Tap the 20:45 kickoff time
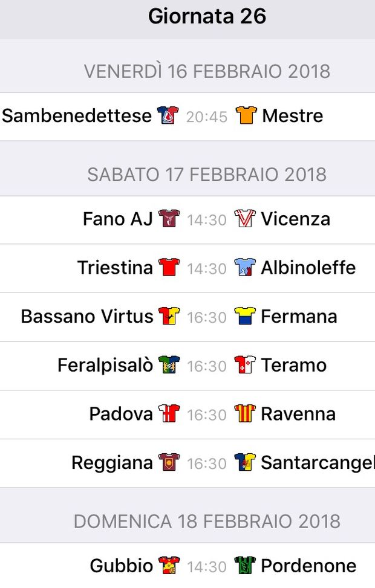The height and width of the screenshot is (588, 375). tap(207, 117)
